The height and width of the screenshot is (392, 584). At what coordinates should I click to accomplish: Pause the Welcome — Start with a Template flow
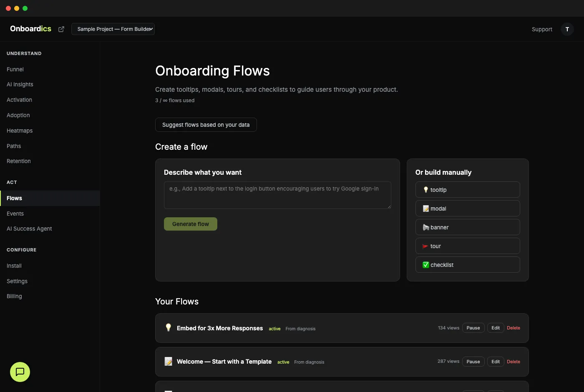[473, 362]
